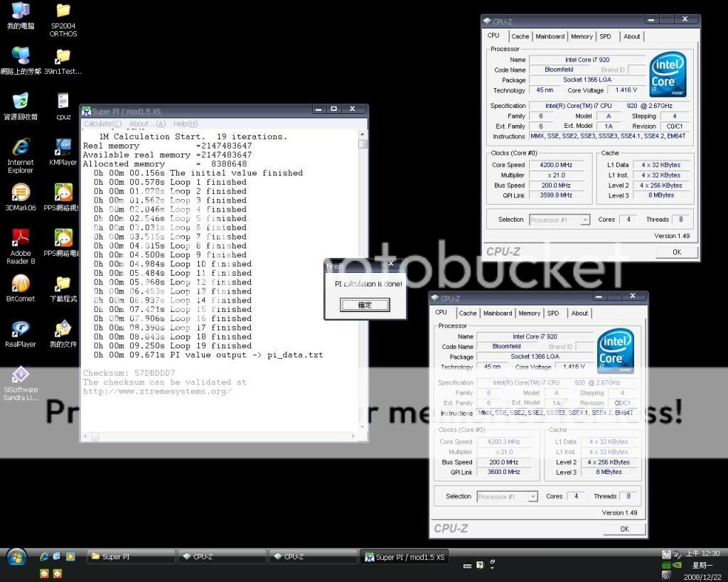Select the cpuz desktop file icon
728x582 pixels.
(63, 102)
